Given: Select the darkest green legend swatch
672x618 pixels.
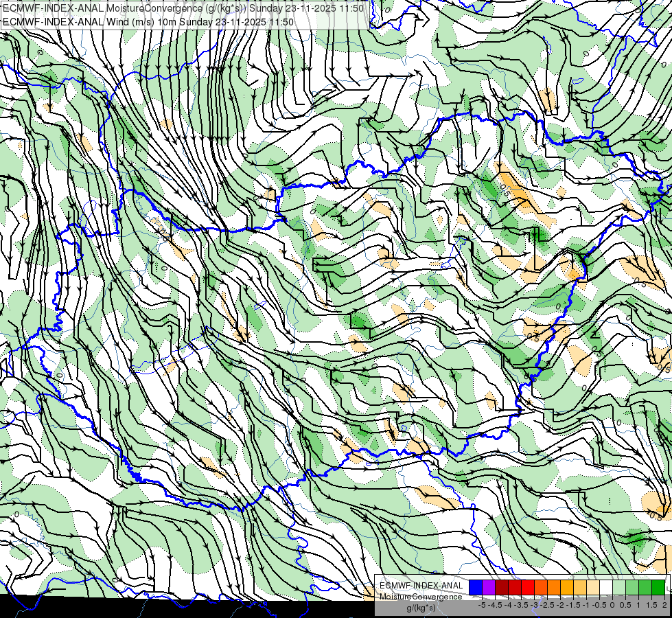Looking at the screenshot, I should coord(658,587).
